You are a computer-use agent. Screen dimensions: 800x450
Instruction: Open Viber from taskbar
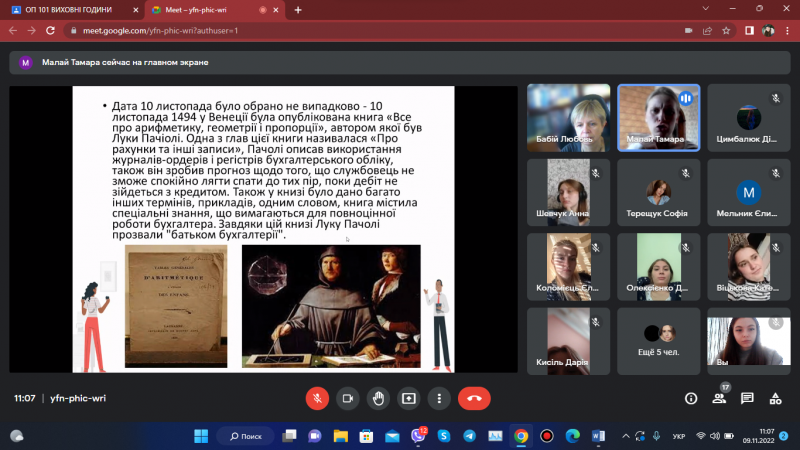point(418,436)
